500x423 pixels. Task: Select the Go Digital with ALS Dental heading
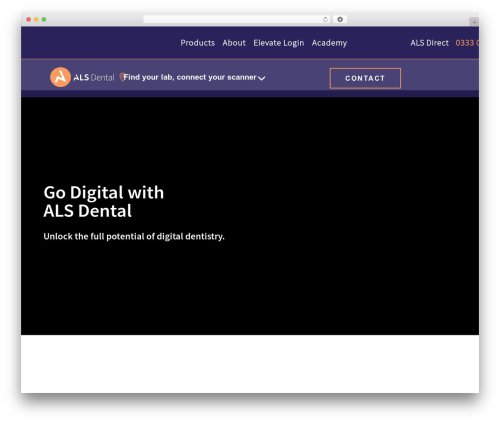click(x=104, y=201)
